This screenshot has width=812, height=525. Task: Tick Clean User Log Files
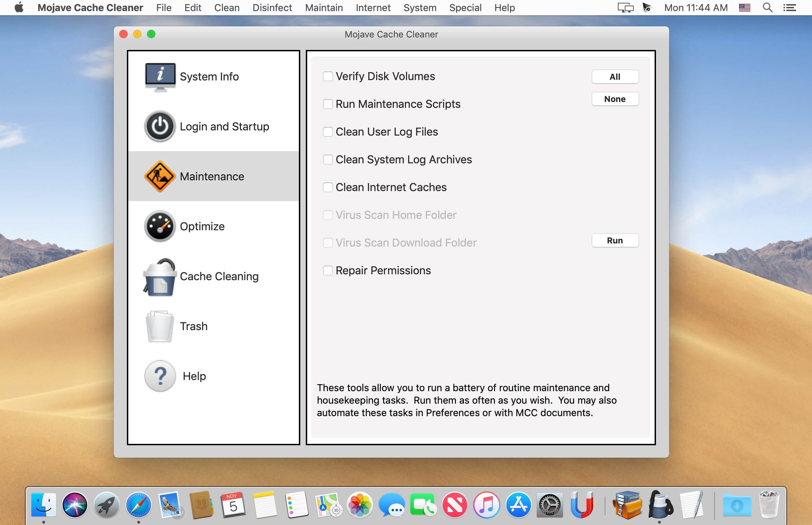click(328, 132)
